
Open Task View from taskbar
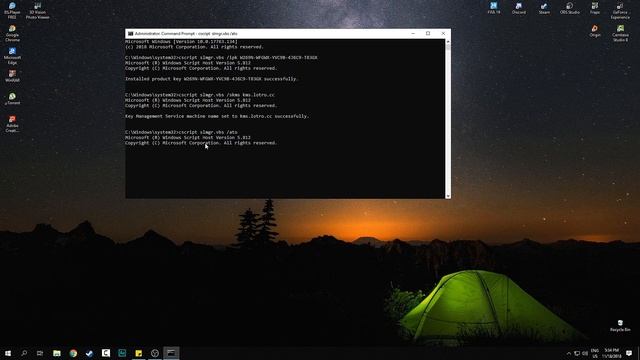[x=40, y=353]
